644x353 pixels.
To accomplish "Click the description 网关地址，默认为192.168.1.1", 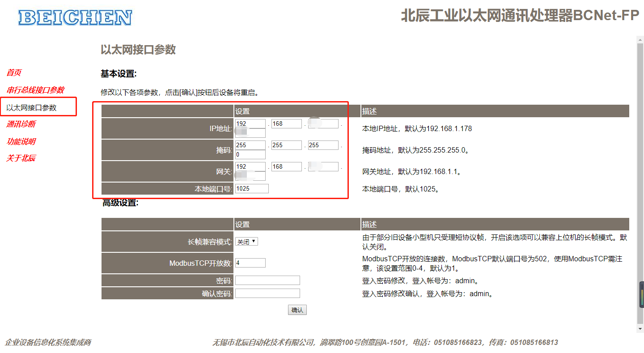I will point(411,172).
